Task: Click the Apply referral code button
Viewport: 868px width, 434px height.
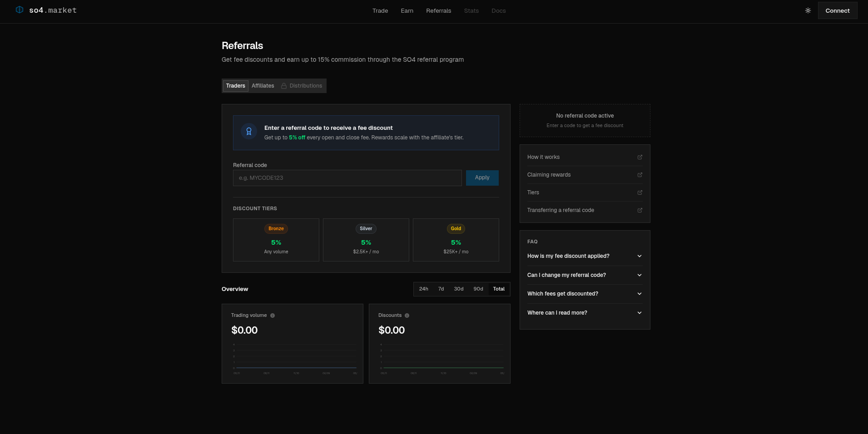Action: coord(482,178)
